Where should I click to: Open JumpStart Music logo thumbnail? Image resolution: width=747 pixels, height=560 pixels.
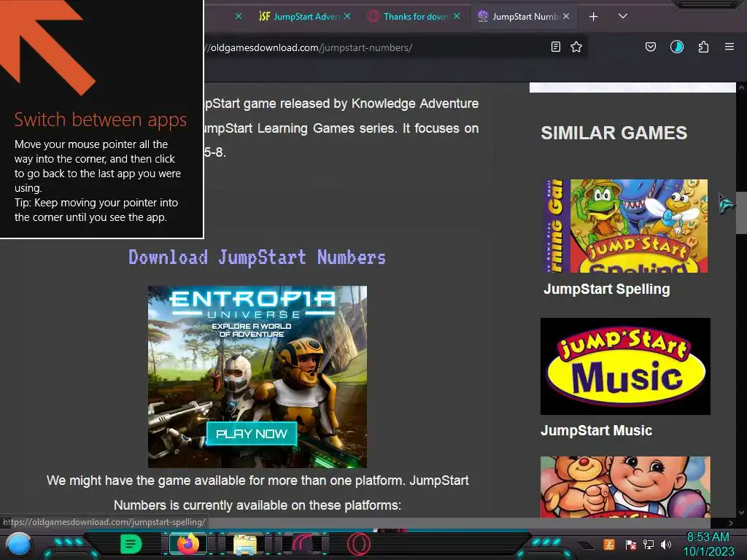625,366
